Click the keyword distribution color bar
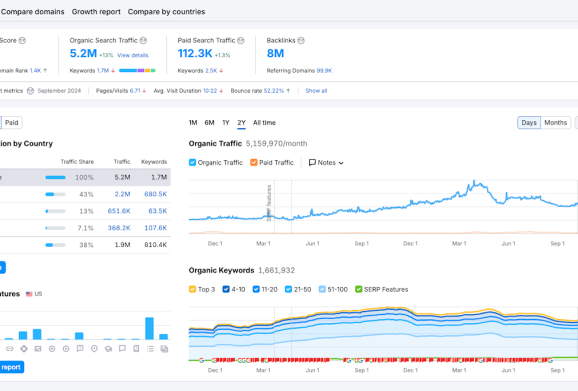The image size is (578, 391). click(x=137, y=70)
